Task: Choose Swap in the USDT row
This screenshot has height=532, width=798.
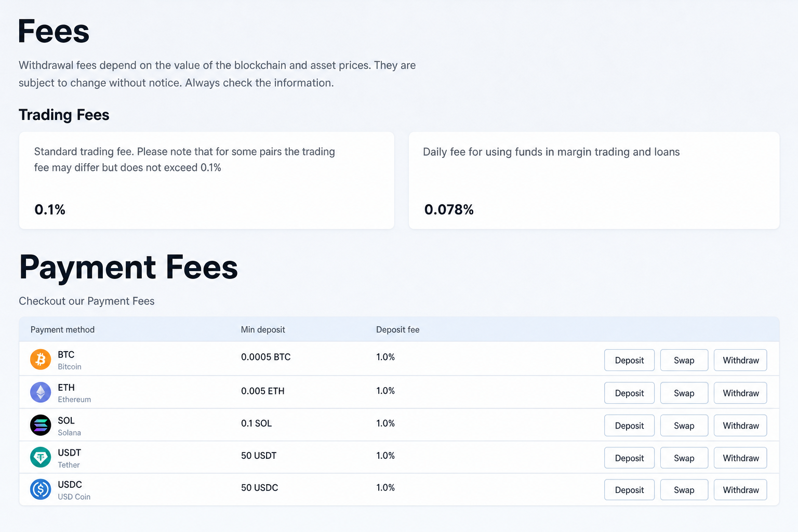Action: (684, 458)
